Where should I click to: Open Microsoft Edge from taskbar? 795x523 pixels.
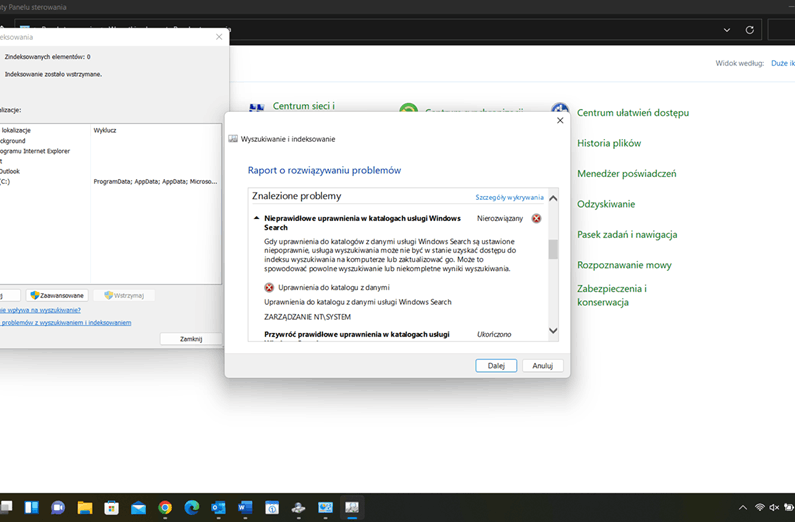192,507
